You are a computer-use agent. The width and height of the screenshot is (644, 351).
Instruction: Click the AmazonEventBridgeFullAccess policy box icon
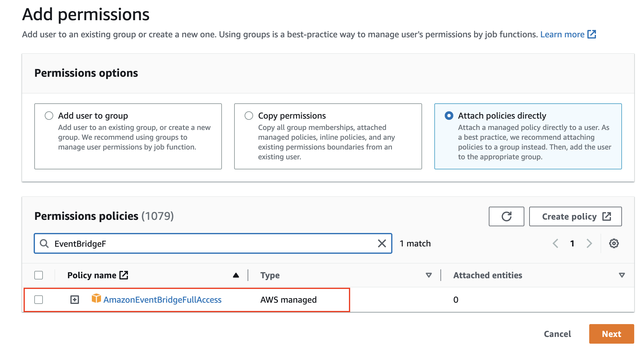pyautogui.click(x=96, y=298)
